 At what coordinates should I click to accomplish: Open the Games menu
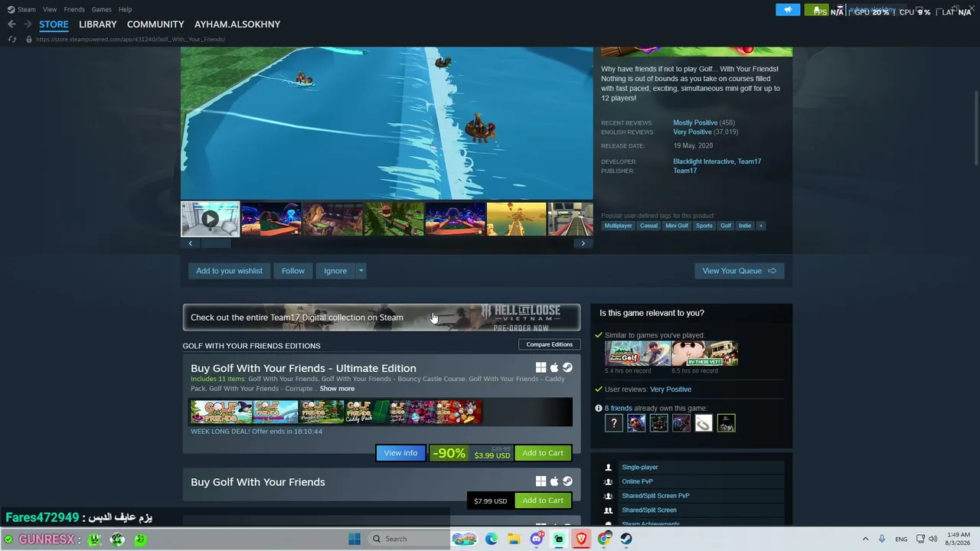click(101, 9)
